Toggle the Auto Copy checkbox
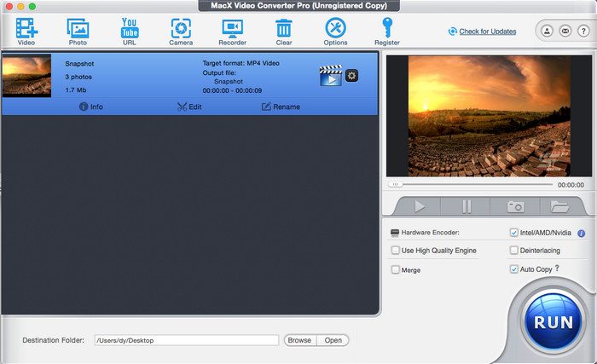This screenshot has height=364, width=597. click(x=514, y=269)
